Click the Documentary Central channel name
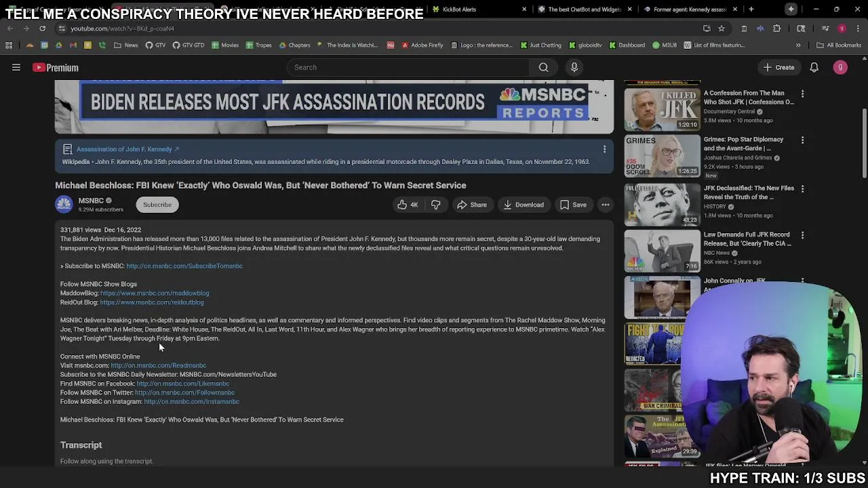This screenshot has height=488, width=868. coord(729,111)
